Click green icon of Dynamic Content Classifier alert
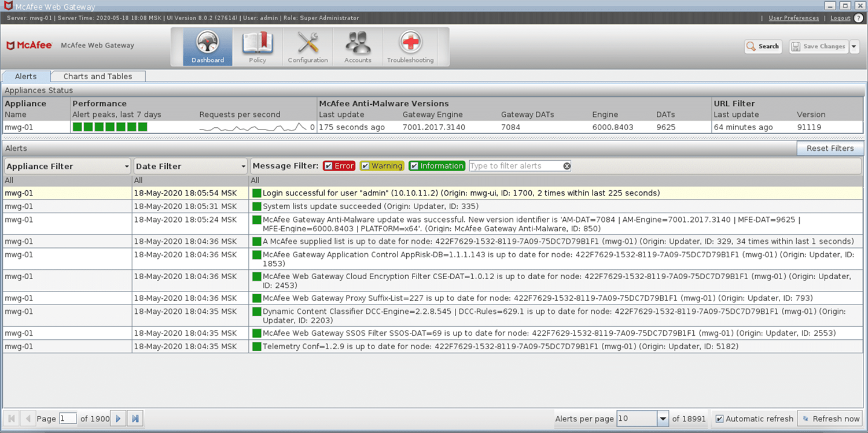This screenshot has width=868, height=433. click(x=257, y=312)
